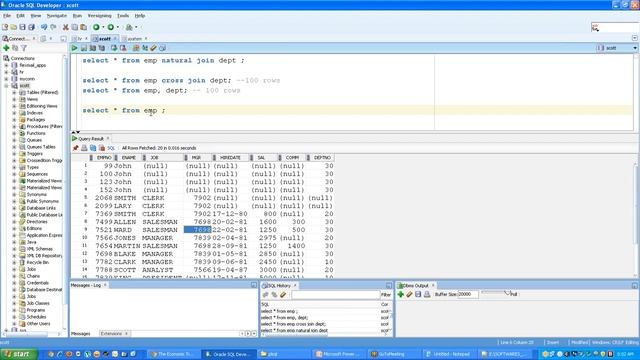The height and width of the screenshot is (360, 640).
Task: Open the Back button history dropdown arrow
Action: (x=103, y=27)
